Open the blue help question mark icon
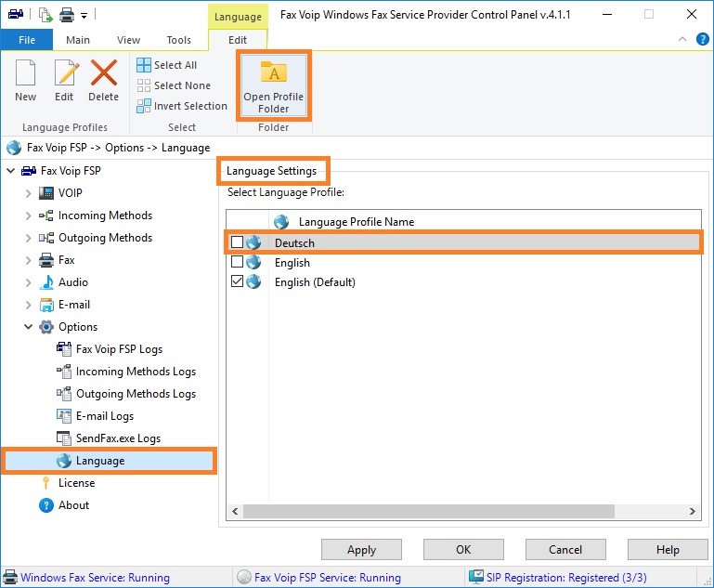Image resolution: width=714 pixels, height=588 pixels. [x=702, y=39]
